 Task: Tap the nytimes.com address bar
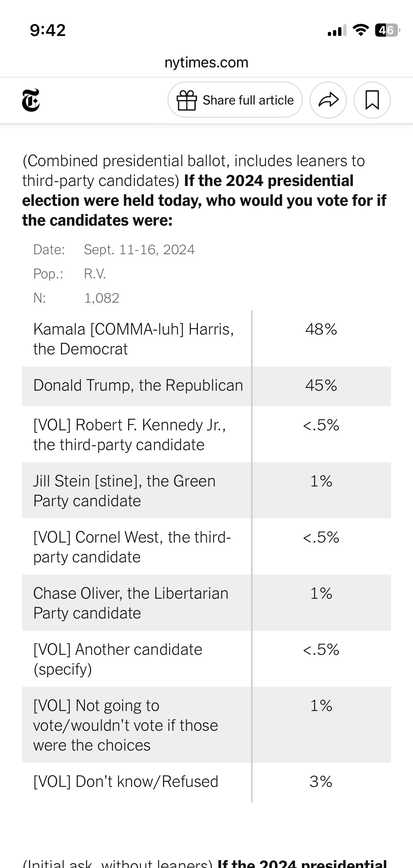206,62
